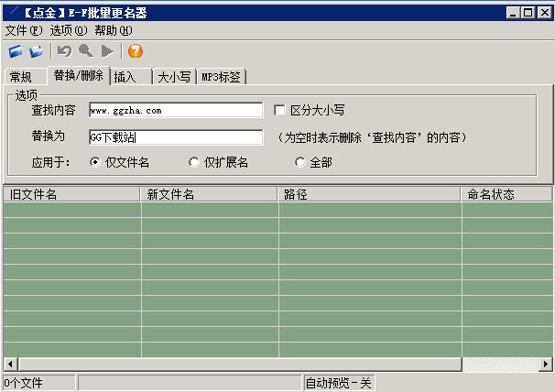Click the second folder-with-files toolbar icon
Viewport: 555px width, 392px height.
pyautogui.click(x=37, y=51)
